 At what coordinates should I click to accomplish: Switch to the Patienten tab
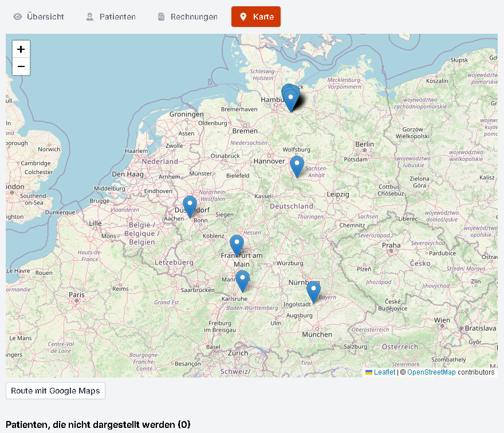click(111, 17)
